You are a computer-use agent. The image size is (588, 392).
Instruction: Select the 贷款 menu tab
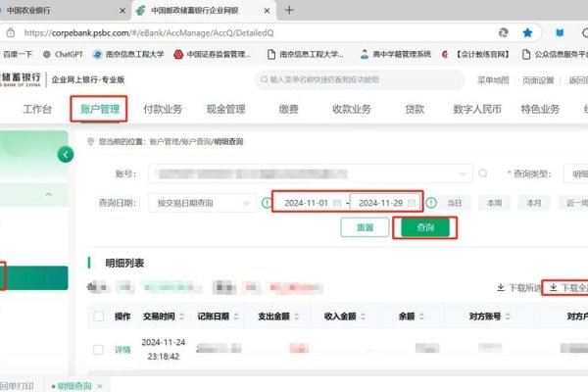pyautogui.click(x=415, y=109)
